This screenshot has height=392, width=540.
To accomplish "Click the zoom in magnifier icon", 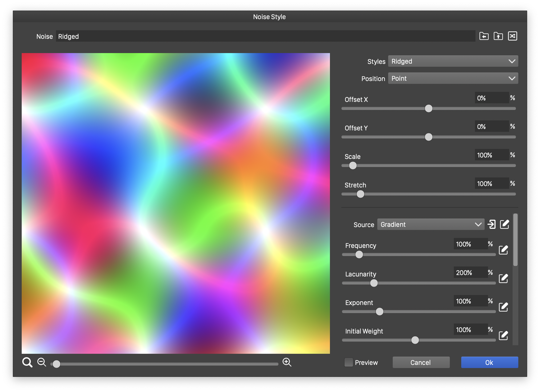I will pos(287,362).
